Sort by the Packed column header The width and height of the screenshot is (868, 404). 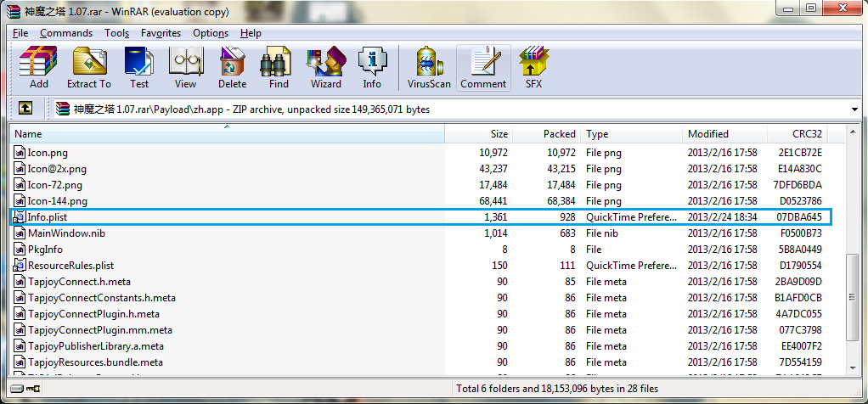547,133
